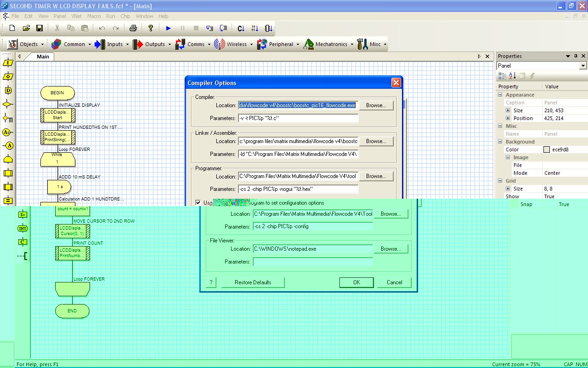Select the Connection Point A: icon
Viewport: 588px width, 368px height.
[x=8, y=132]
